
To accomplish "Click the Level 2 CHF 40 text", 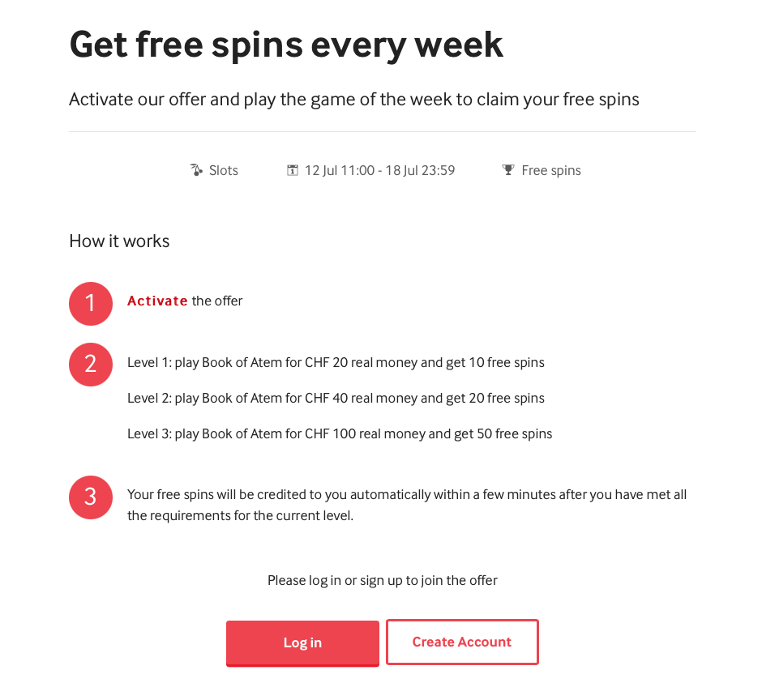I will point(336,398).
